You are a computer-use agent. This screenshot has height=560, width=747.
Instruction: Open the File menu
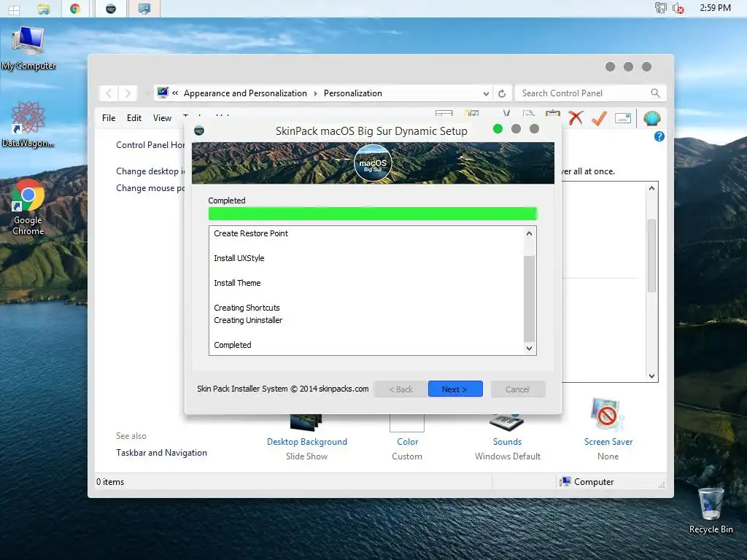click(109, 118)
